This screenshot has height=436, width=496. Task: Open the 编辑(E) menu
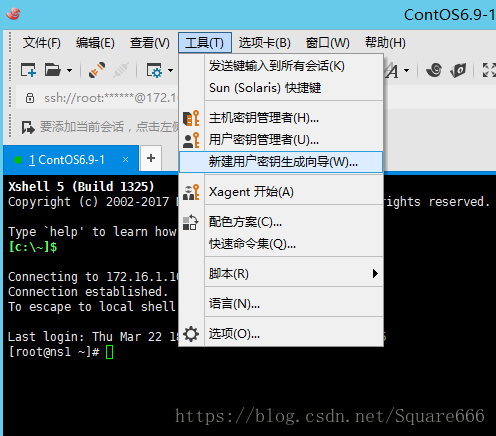[x=95, y=43]
